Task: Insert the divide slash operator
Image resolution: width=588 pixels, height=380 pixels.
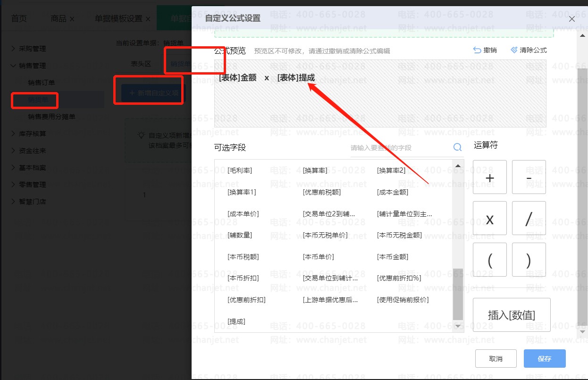Action: pyautogui.click(x=529, y=218)
